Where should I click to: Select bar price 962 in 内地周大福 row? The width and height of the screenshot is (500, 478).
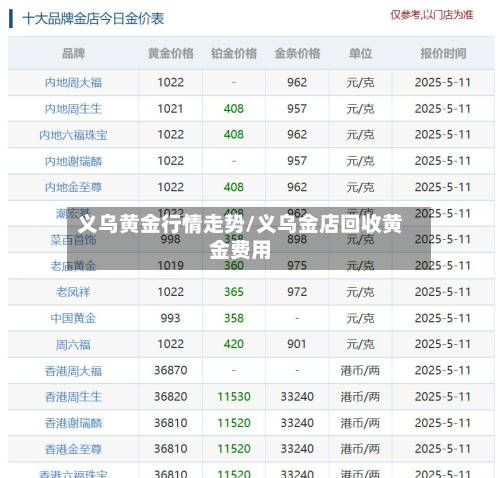[297, 82]
